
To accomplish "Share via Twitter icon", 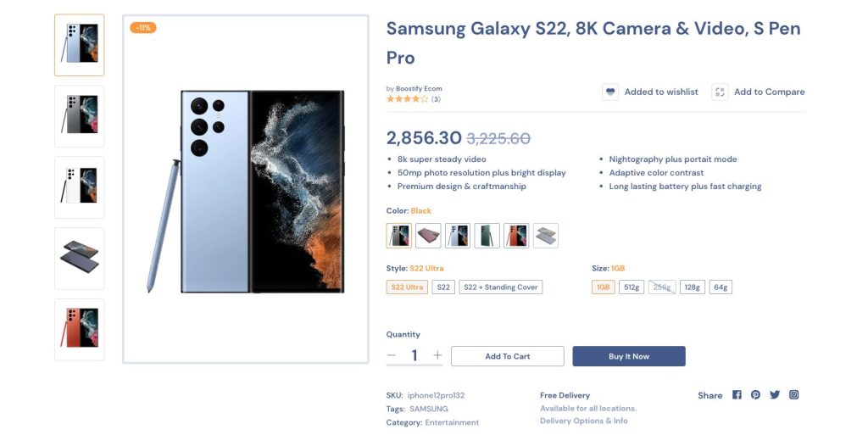I will click(775, 394).
